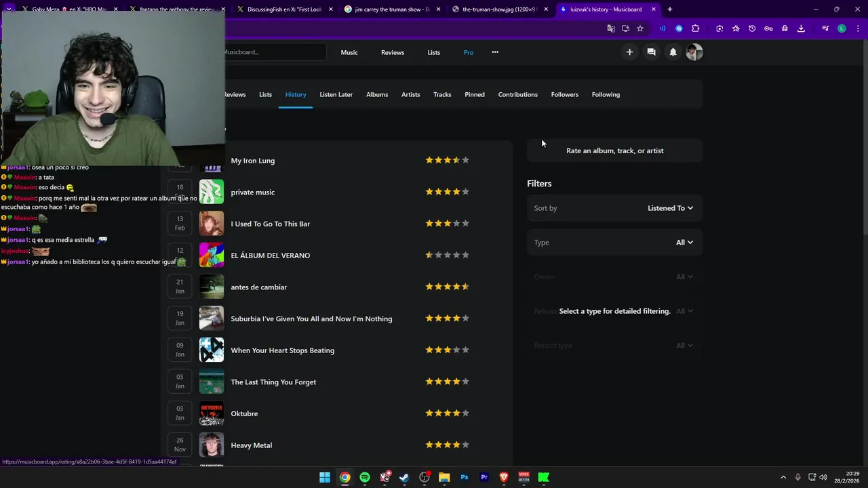Screen dimensions: 868x488
Task: Click the Oktubre album cover thumbnail
Action: point(212,413)
